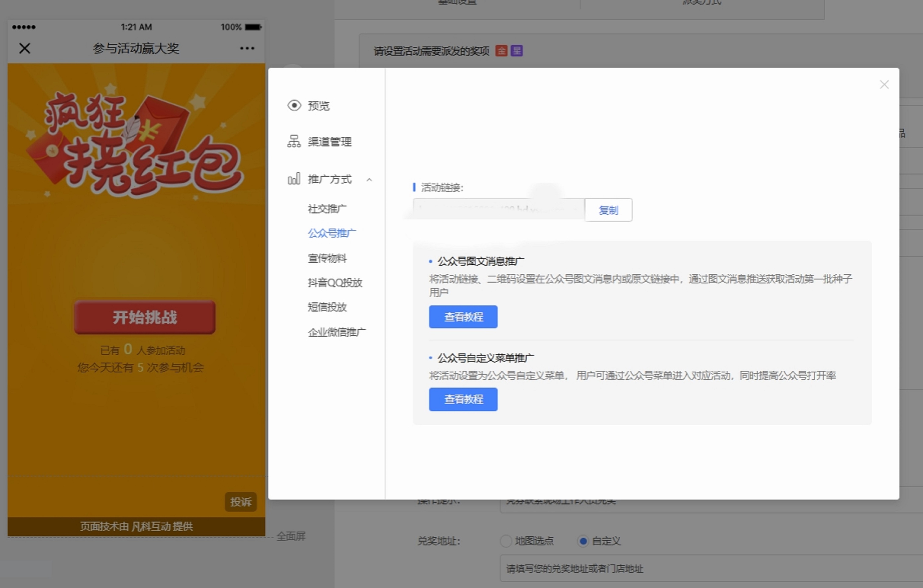Collapse the 推广方式 section chevron

click(369, 179)
